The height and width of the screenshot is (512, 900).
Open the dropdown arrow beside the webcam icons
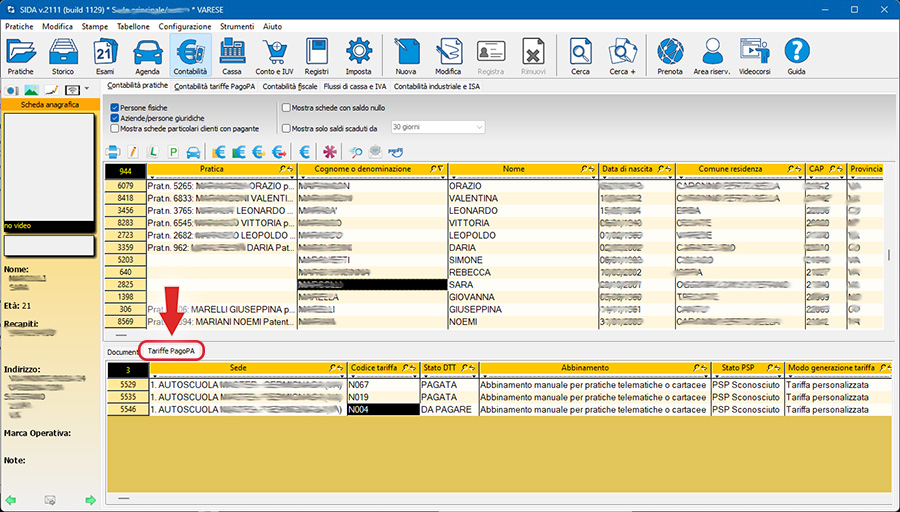coord(87,90)
